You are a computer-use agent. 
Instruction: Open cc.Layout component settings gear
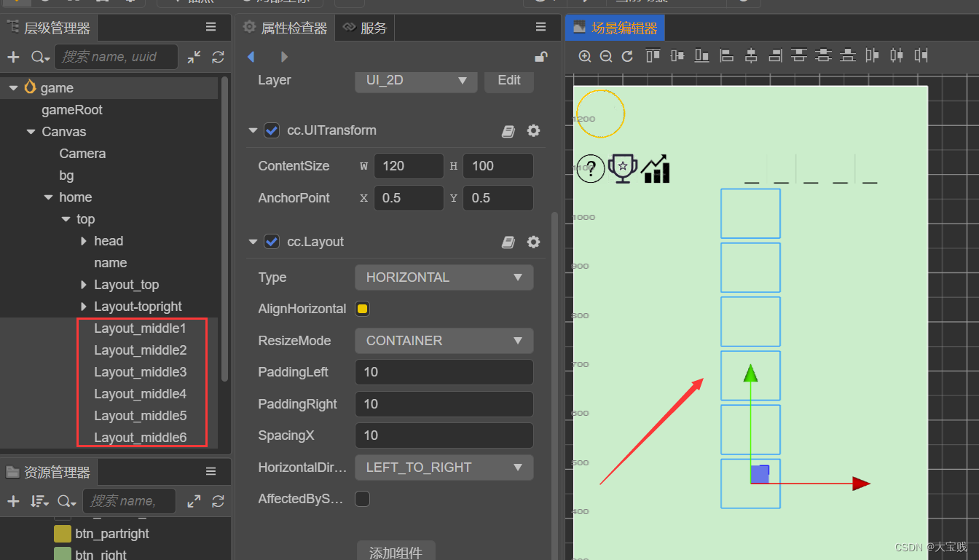click(533, 242)
